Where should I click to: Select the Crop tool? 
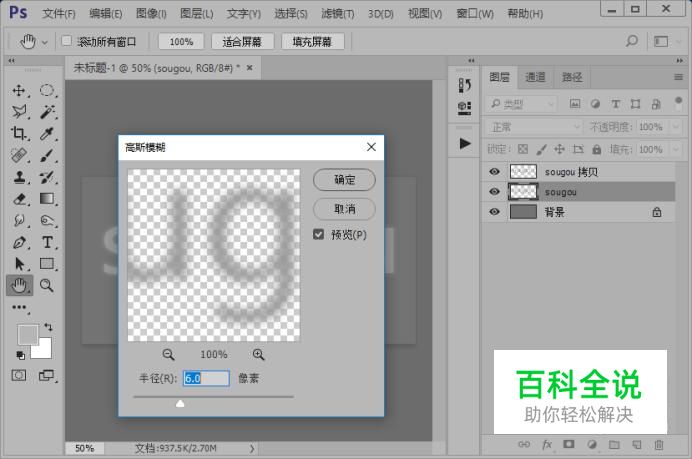(19, 133)
